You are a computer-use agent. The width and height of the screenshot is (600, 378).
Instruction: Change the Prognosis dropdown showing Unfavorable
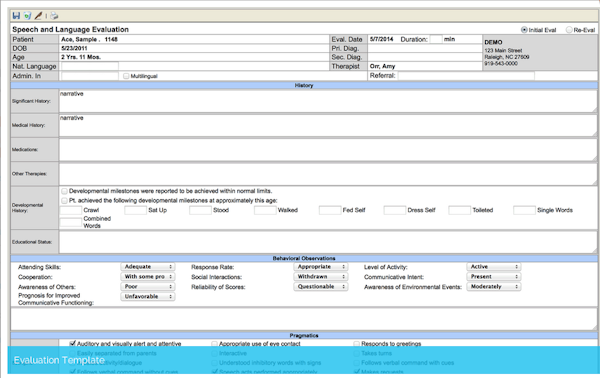[x=148, y=297]
